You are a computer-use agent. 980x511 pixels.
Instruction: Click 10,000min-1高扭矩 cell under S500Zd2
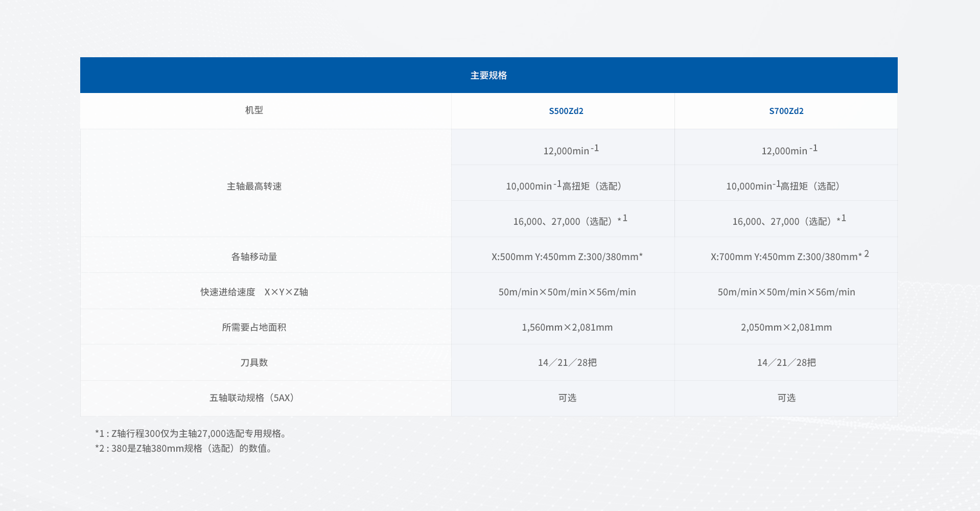(x=563, y=183)
